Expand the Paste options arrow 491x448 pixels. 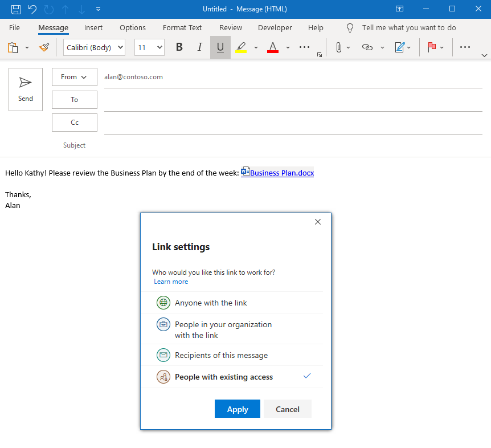pos(27,48)
